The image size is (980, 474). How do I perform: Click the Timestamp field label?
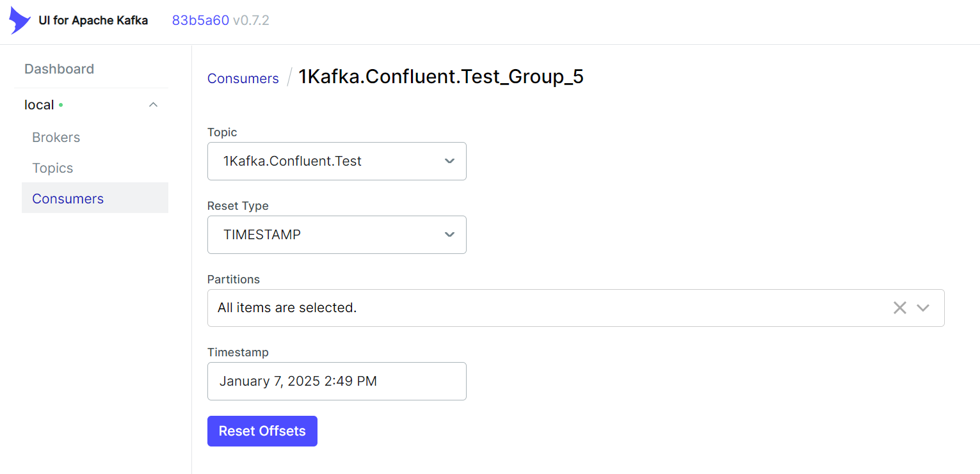238,352
